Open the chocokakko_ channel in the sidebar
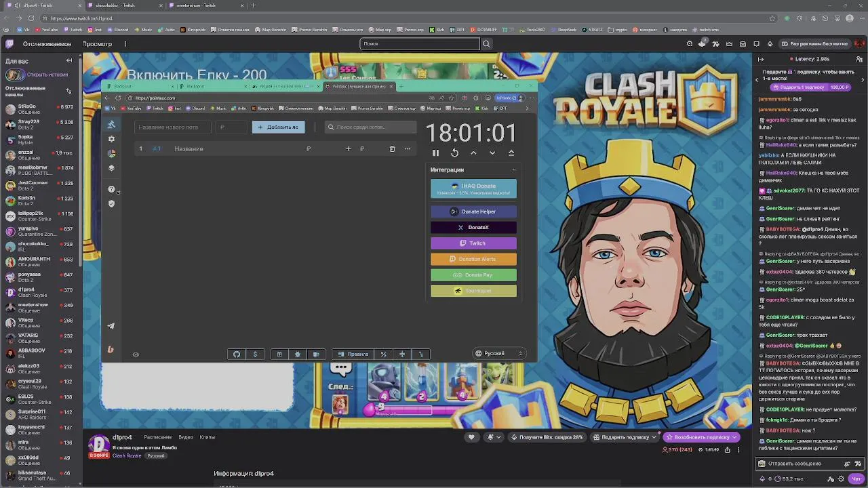This screenshot has width=868, height=488. click(x=41, y=247)
